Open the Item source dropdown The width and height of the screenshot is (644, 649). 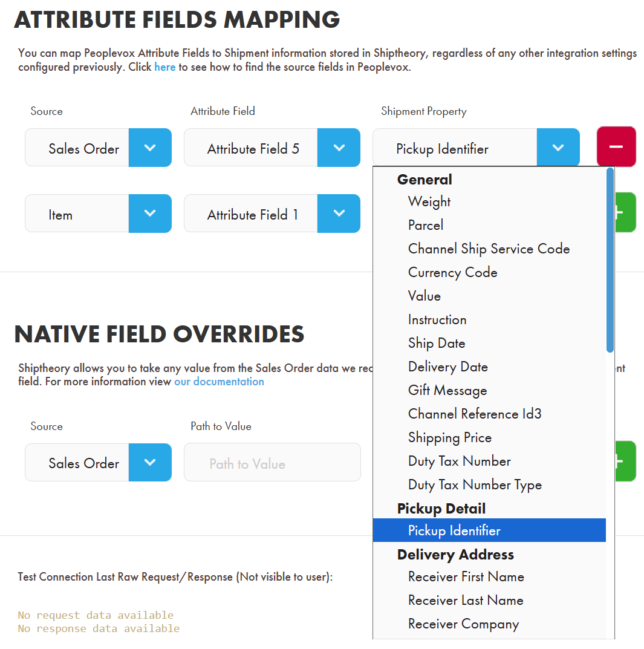coord(98,214)
